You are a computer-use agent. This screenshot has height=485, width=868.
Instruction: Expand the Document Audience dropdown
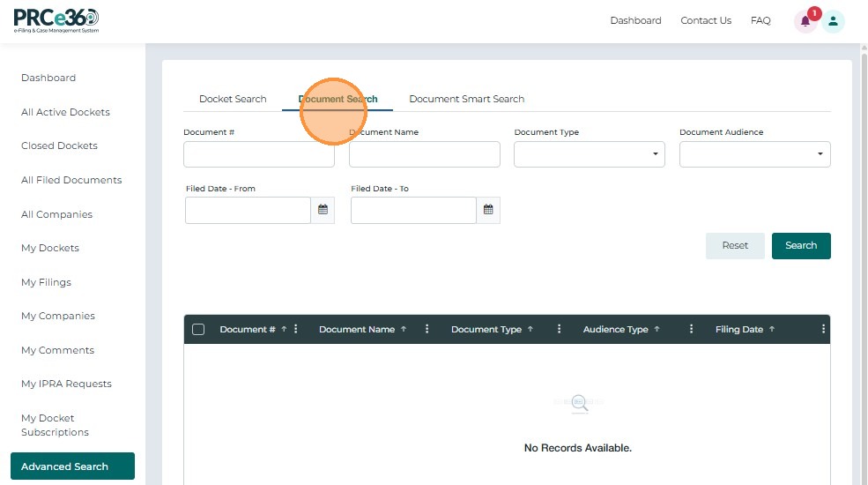(x=755, y=154)
